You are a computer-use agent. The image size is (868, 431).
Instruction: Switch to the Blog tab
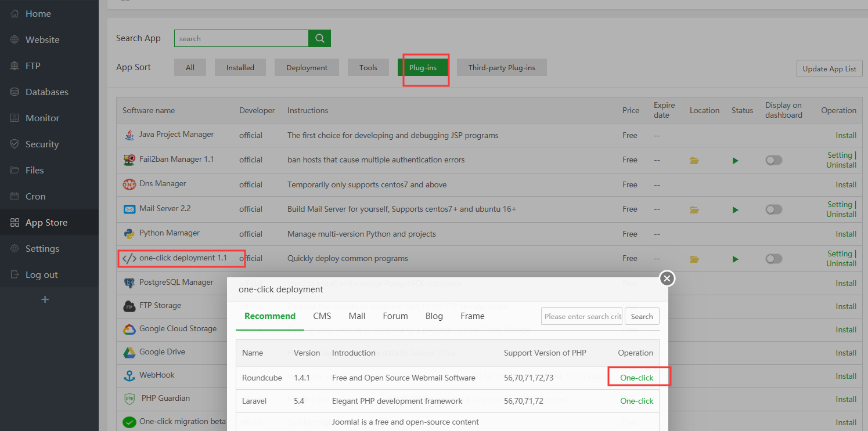pyautogui.click(x=434, y=316)
